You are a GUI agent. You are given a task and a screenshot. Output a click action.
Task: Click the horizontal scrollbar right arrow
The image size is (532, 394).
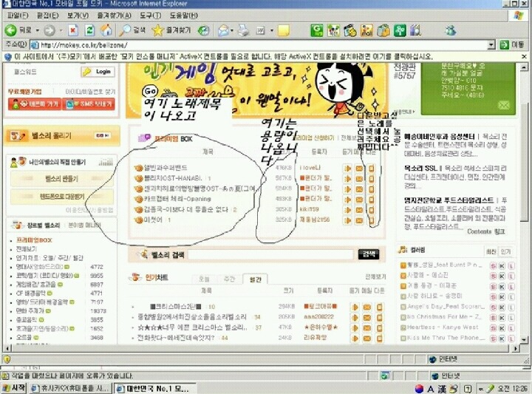516,348
